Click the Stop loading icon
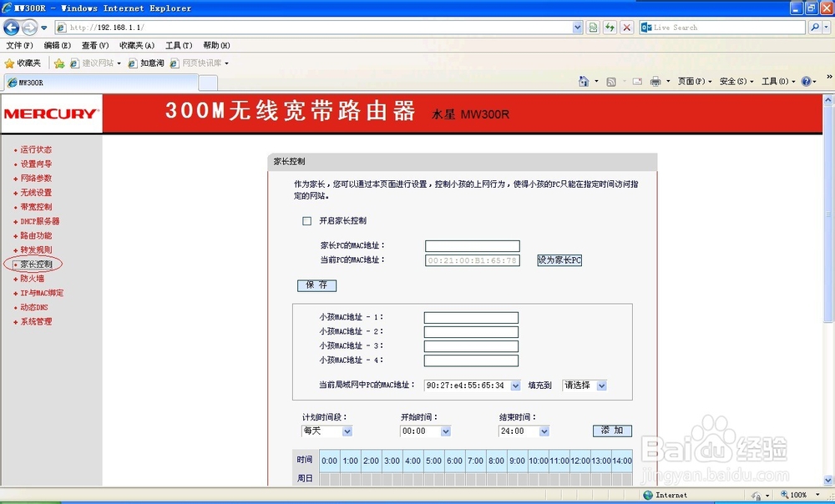The height and width of the screenshot is (504, 835). click(626, 27)
